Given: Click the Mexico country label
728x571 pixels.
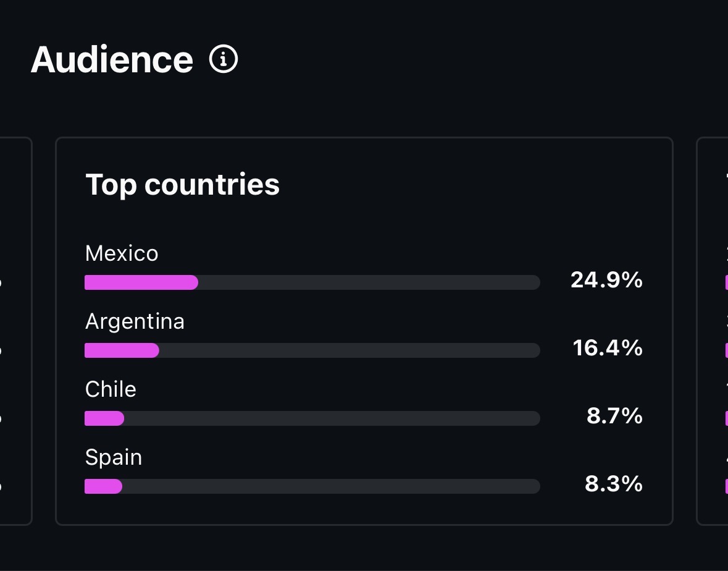Looking at the screenshot, I should [x=122, y=253].
